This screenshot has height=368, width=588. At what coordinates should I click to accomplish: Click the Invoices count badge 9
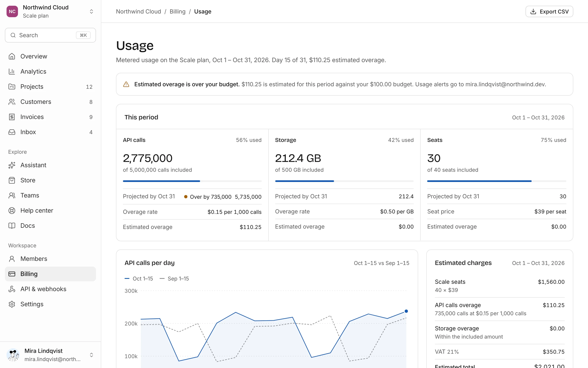tap(91, 117)
